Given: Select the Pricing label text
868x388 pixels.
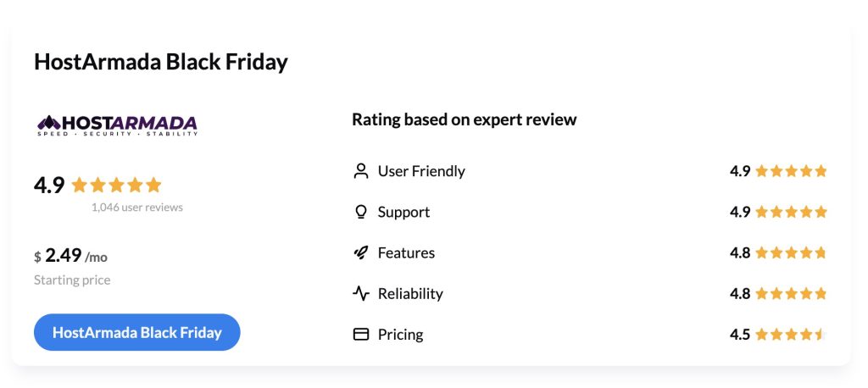Looking at the screenshot, I should (x=400, y=335).
